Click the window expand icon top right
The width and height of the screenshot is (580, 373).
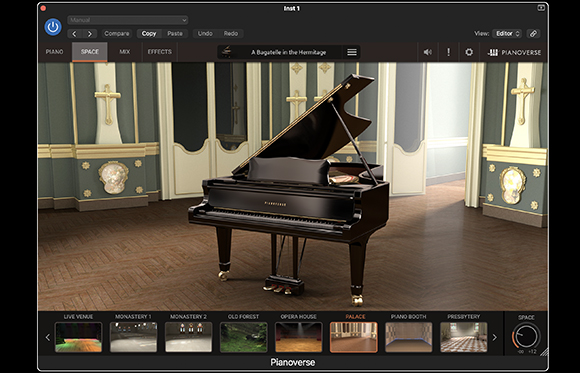(541, 7)
